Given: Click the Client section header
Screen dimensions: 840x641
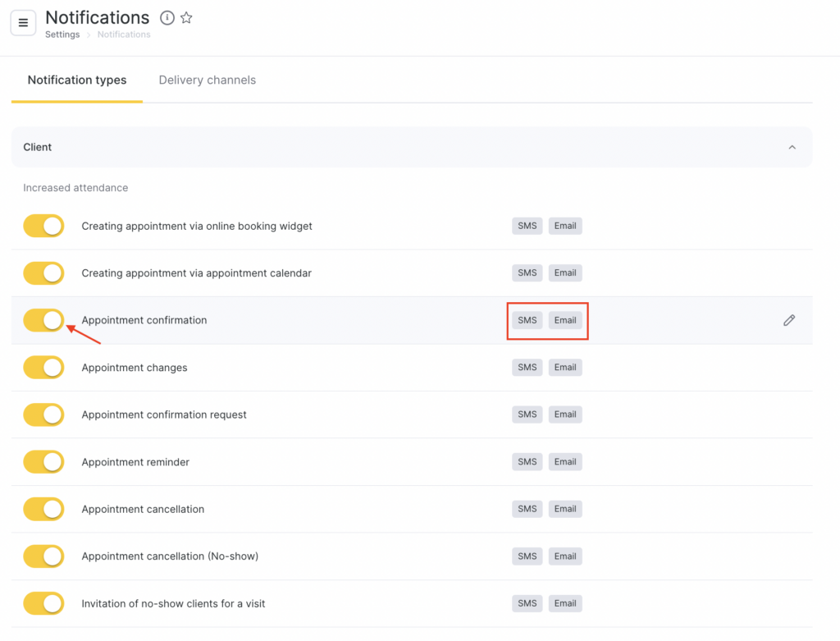Looking at the screenshot, I should click(38, 148).
